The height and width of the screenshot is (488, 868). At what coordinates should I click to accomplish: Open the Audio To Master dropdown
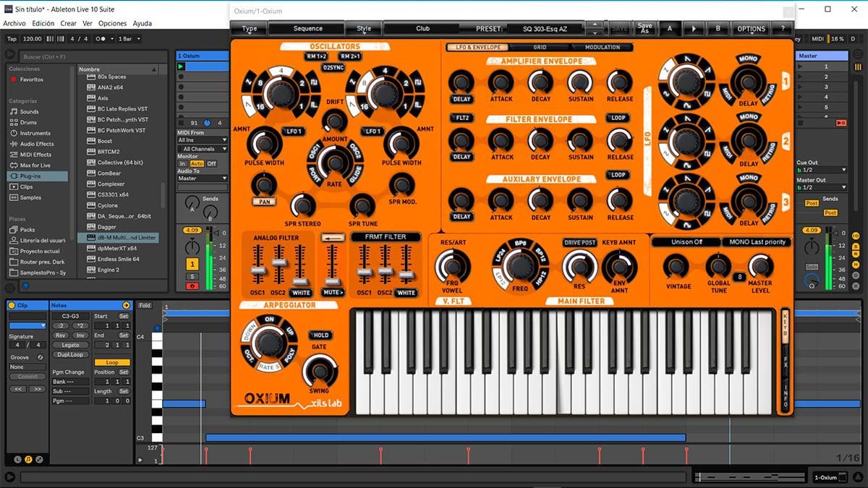pos(203,178)
